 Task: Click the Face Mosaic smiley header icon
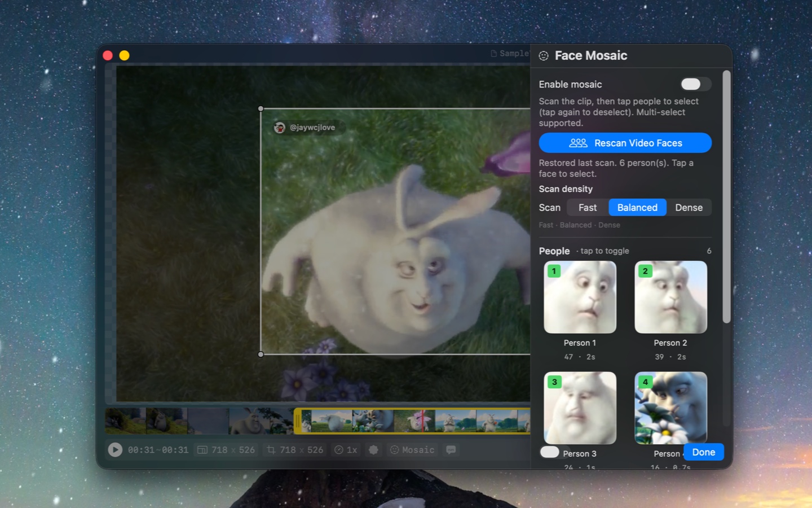[544, 56]
